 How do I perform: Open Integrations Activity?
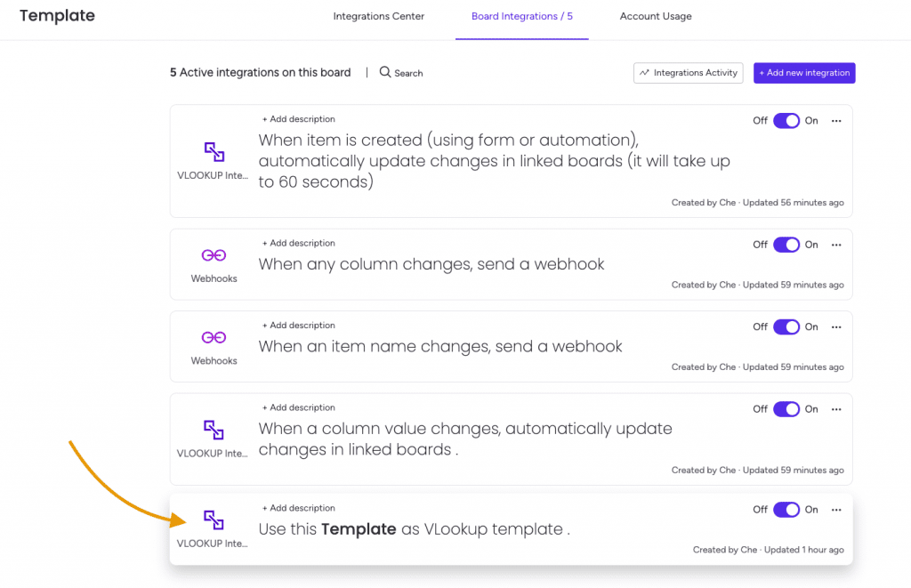(688, 73)
